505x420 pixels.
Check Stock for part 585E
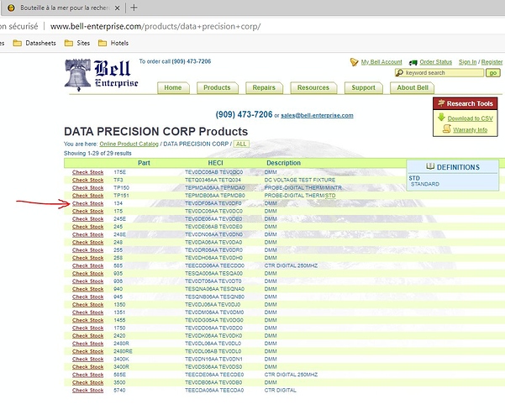click(88, 375)
